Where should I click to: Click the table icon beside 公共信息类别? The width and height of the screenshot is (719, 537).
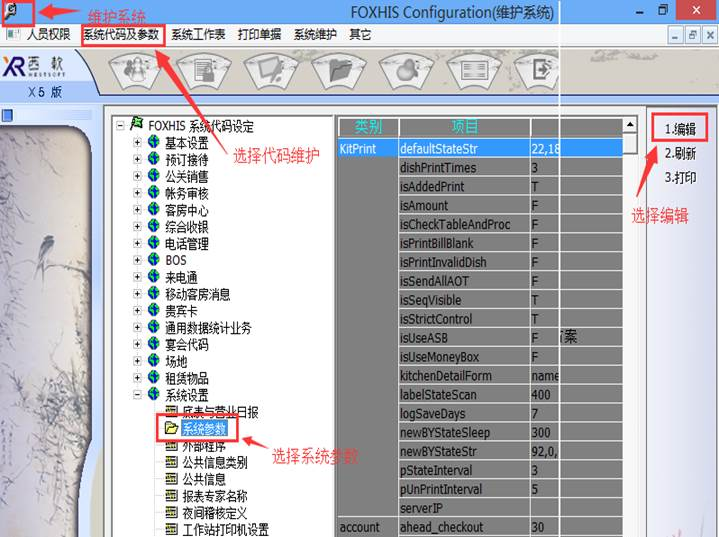click(171, 462)
